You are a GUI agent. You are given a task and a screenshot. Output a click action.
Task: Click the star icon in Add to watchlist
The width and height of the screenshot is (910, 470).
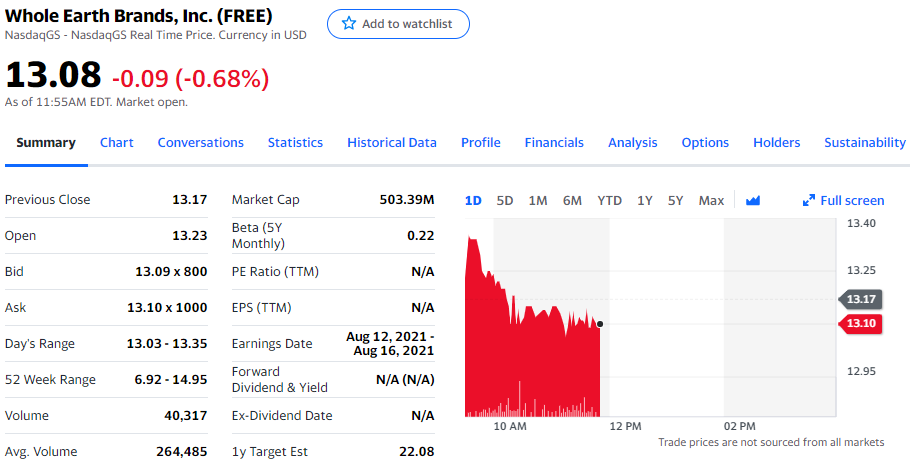[349, 23]
